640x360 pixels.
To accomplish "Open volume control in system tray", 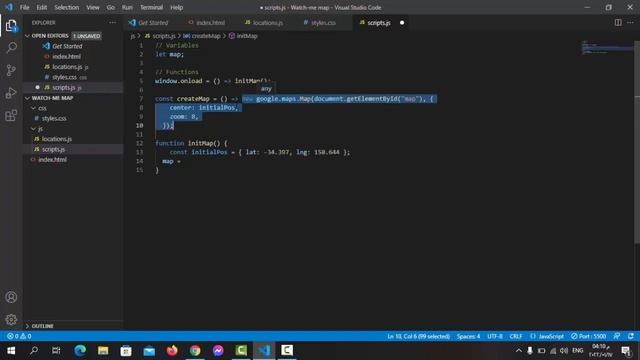I will (564, 351).
